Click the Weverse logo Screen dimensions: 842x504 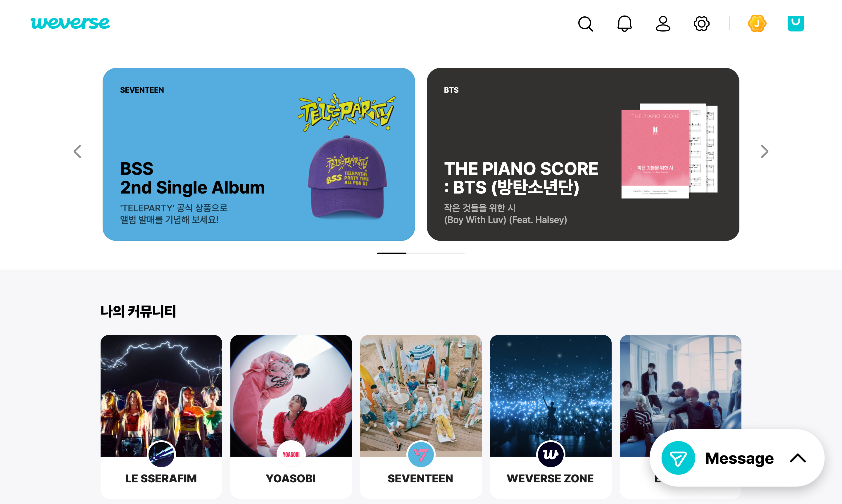point(70,23)
